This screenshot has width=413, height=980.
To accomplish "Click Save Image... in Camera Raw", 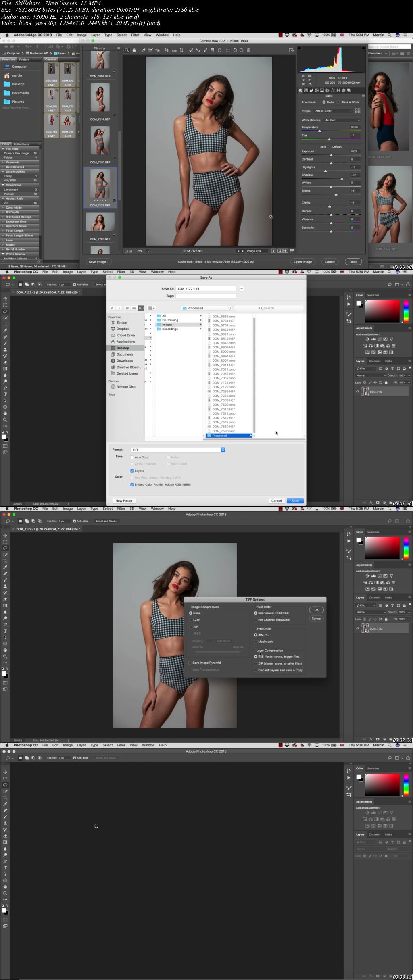I will [98, 262].
